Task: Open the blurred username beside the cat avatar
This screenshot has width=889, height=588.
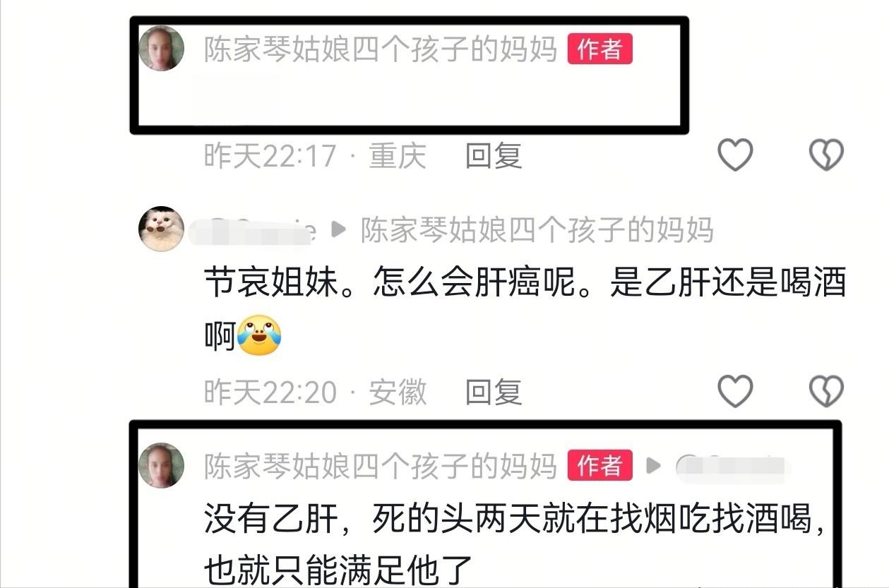Action: [253, 230]
